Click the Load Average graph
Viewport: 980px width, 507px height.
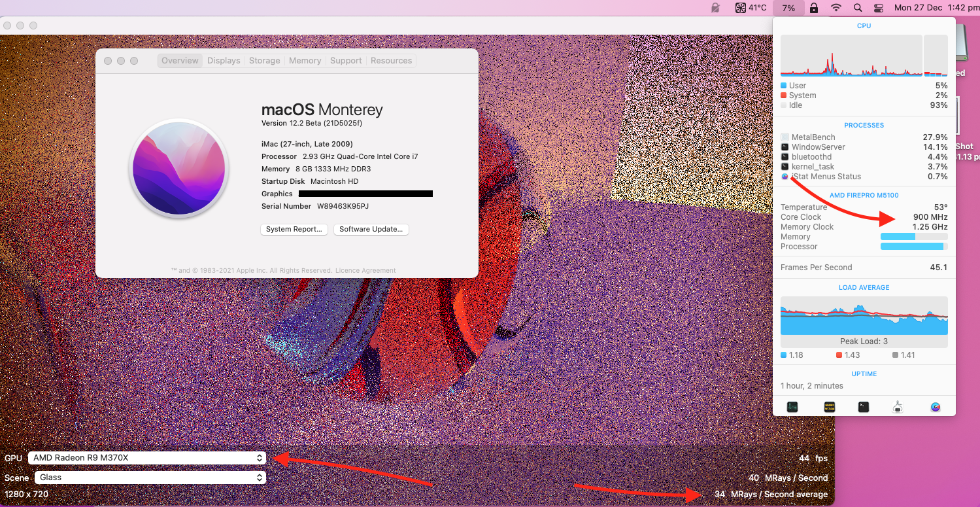pos(864,316)
